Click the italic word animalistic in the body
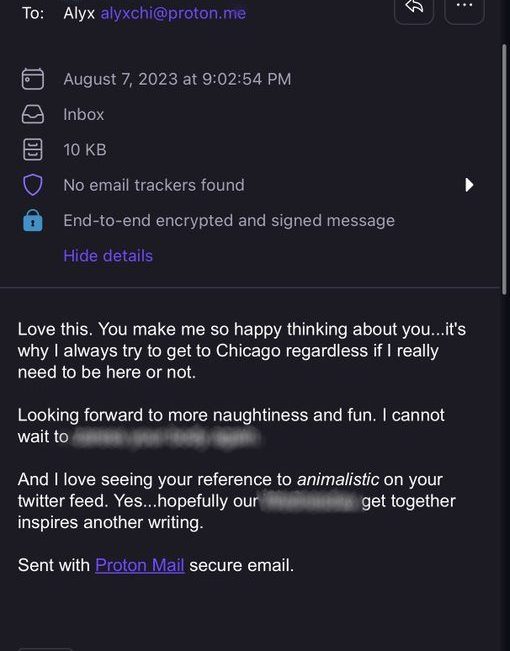This screenshot has height=651, width=510. tap(338, 479)
